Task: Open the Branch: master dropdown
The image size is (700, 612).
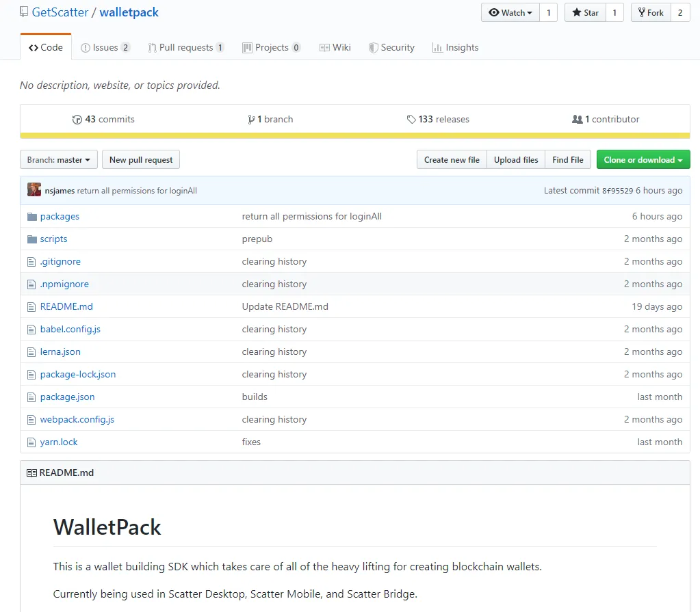Action: coord(58,160)
